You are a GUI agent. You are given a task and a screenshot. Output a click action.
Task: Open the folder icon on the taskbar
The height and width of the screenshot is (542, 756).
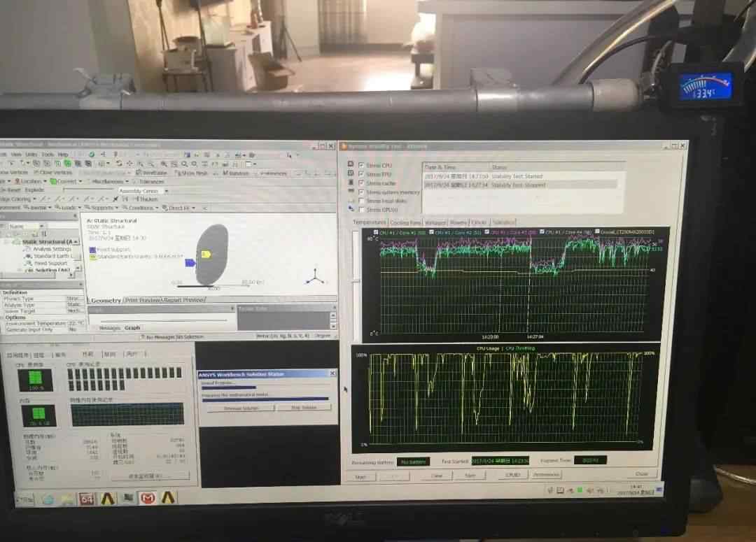tap(66, 499)
